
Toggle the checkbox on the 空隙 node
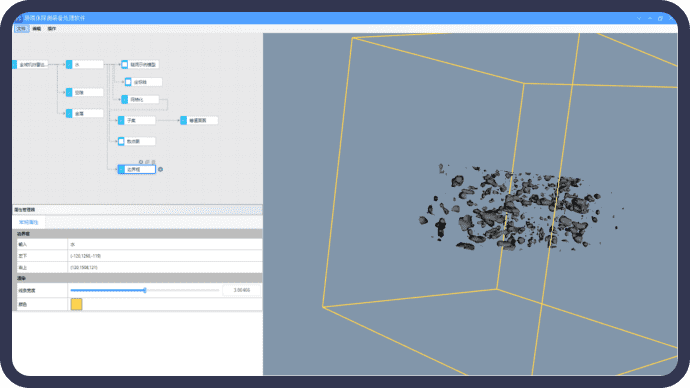pyautogui.click(x=69, y=92)
